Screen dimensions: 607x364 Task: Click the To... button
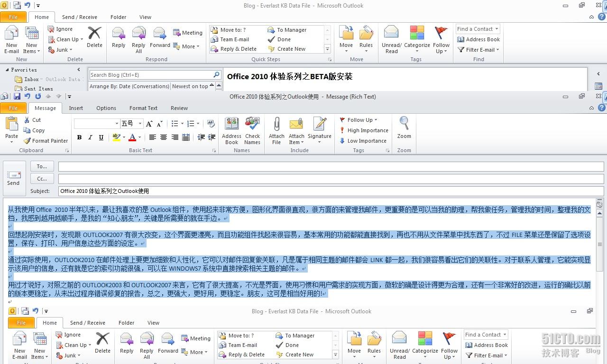pyautogui.click(x=42, y=166)
